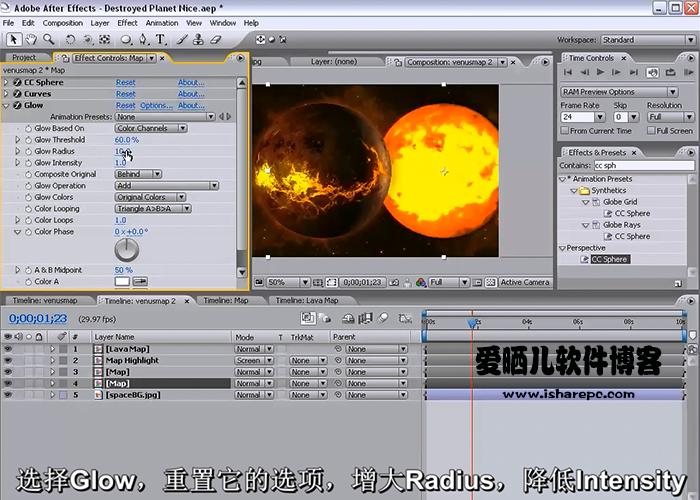This screenshot has width=700, height=500.
Task: Start RAM preview in Time Controls
Action: (688, 72)
